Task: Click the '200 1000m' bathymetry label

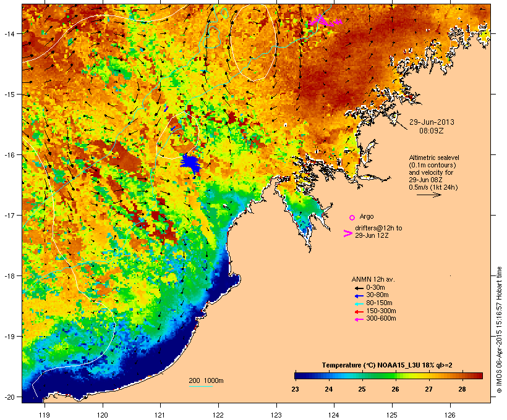Action: tap(206, 380)
